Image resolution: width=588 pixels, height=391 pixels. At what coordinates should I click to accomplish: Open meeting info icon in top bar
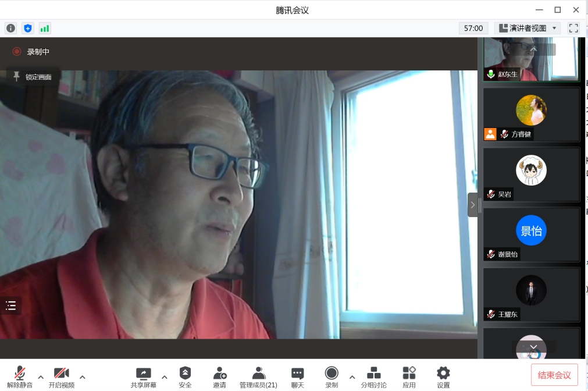10,28
